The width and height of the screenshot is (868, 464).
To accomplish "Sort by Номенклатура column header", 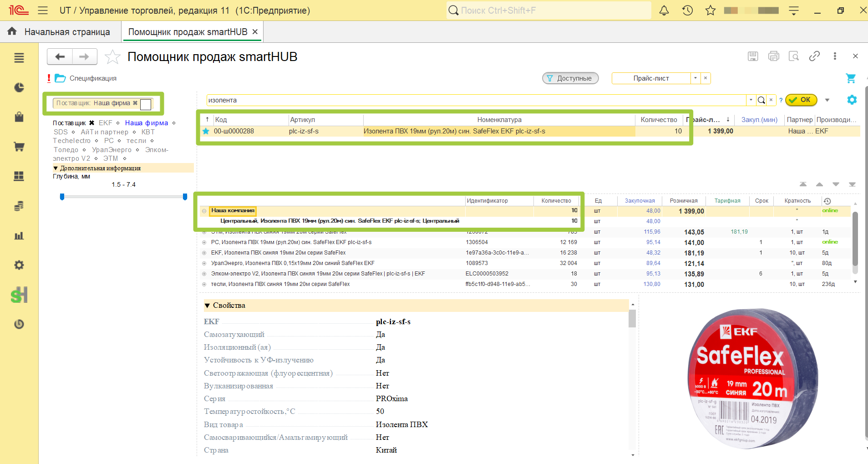I will [x=499, y=120].
